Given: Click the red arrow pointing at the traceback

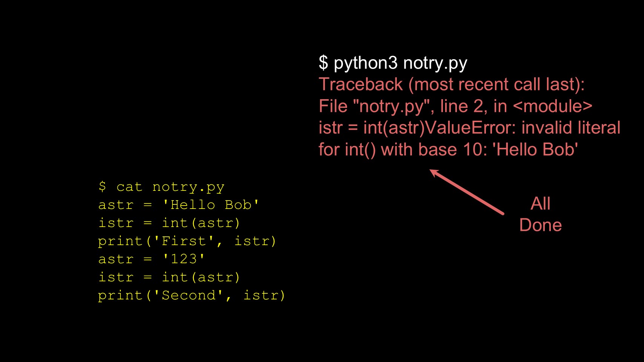Looking at the screenshot, I should tap(467, 192).
